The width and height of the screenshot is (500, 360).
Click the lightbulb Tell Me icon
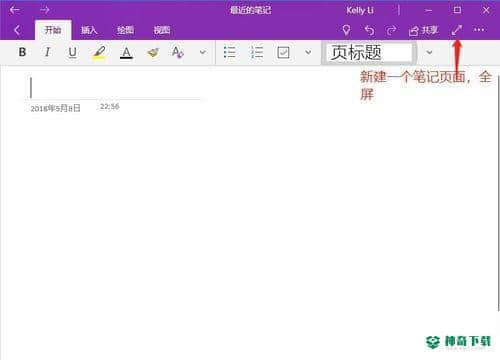[346, 30]
